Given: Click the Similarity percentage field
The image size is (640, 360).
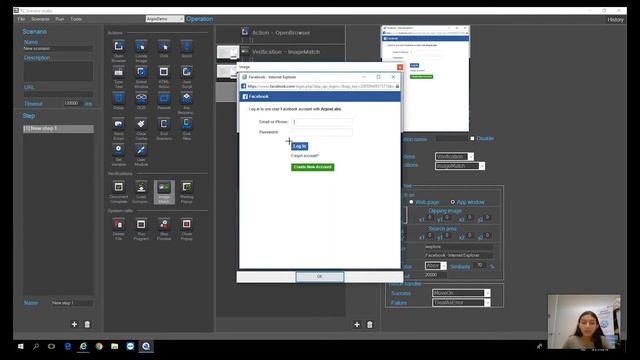Looking at the screenshot, I should pos(480,266).
